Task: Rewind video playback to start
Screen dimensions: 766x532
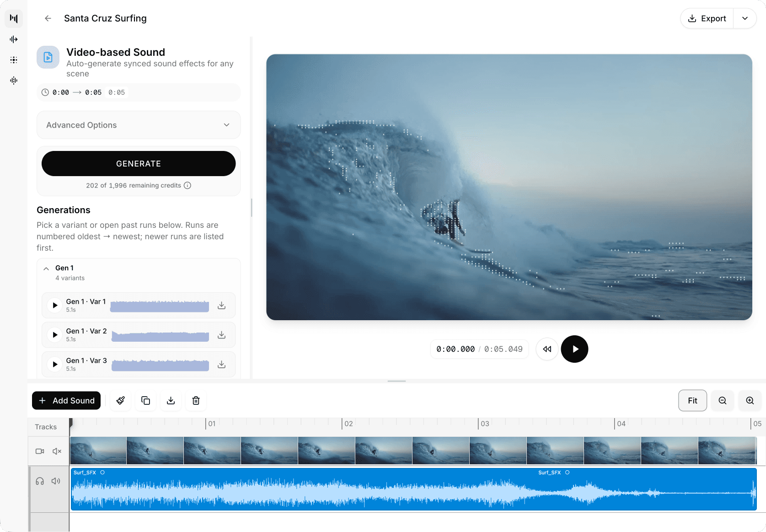Action: (547, 349)
